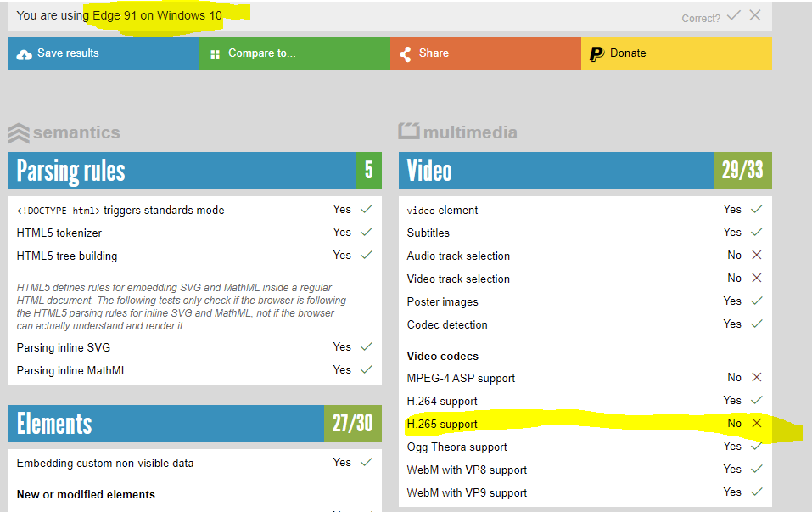
Task: Click the checkmark beside HTML5 tokenizer
Action: (x=367, y=232)
